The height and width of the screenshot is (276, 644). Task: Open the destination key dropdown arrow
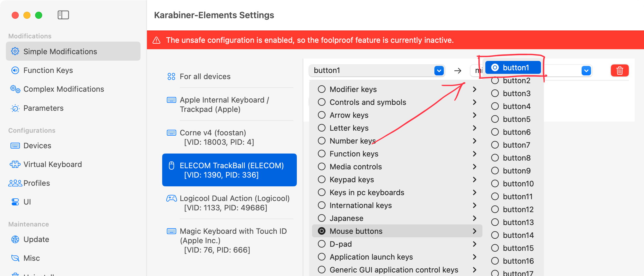pyautogui.click(x=586, y=71)
